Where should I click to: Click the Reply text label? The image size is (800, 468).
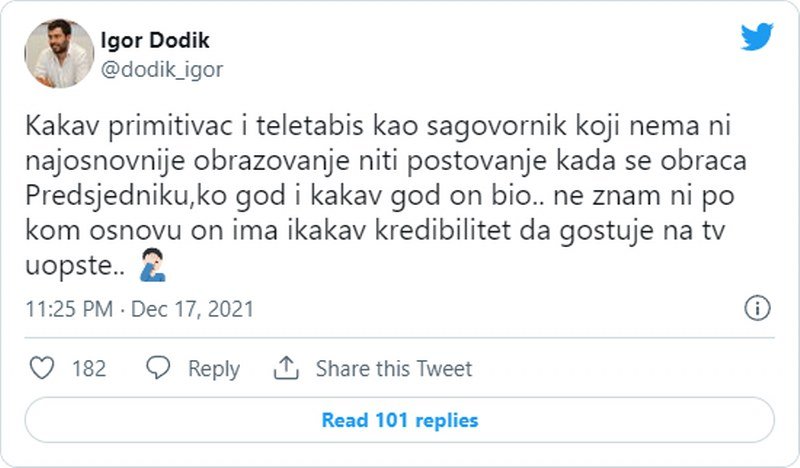pos(214,368)
